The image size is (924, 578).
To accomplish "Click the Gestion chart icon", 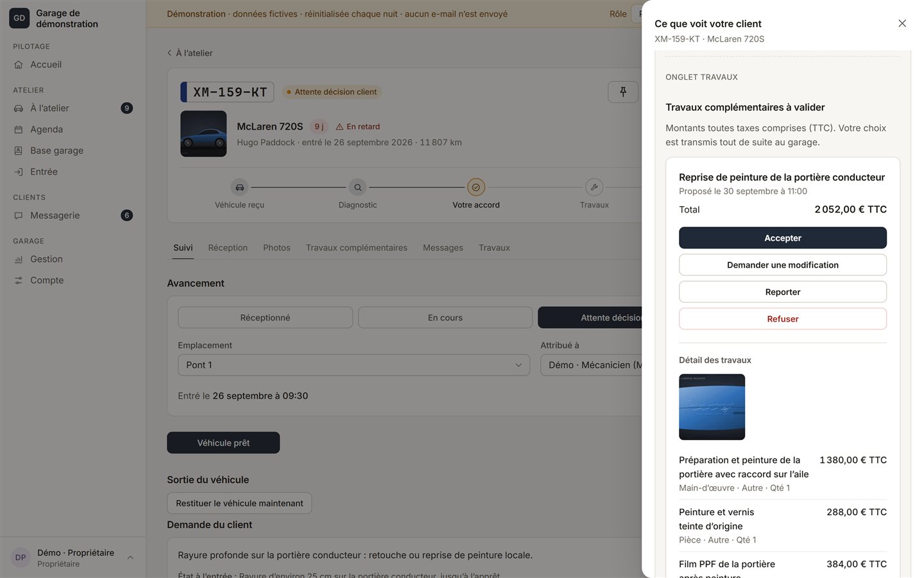I will pos(19,259).
